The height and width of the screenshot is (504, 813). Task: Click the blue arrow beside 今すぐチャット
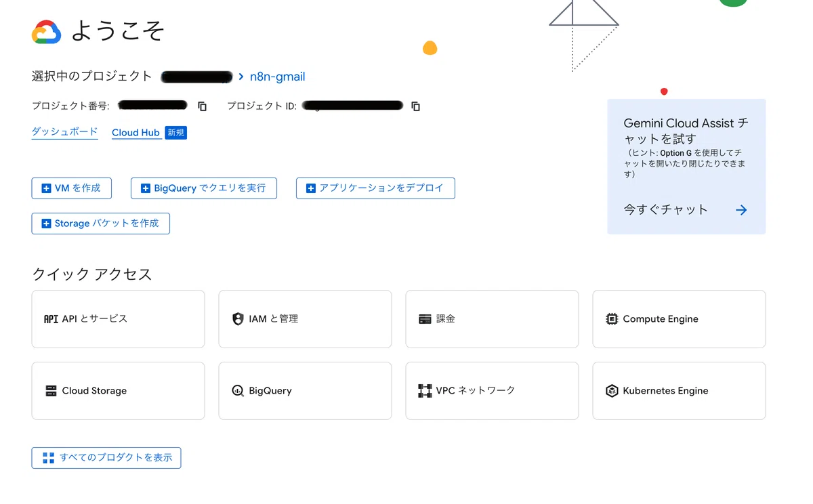[x=741, y=210]
